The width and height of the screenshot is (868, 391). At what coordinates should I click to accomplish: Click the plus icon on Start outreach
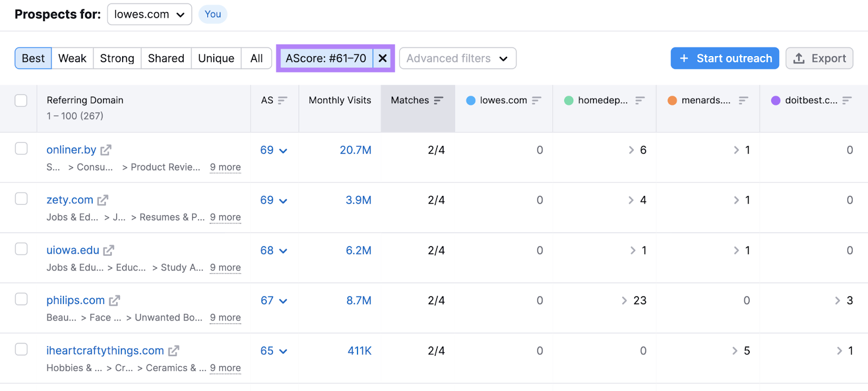[684, 58]
